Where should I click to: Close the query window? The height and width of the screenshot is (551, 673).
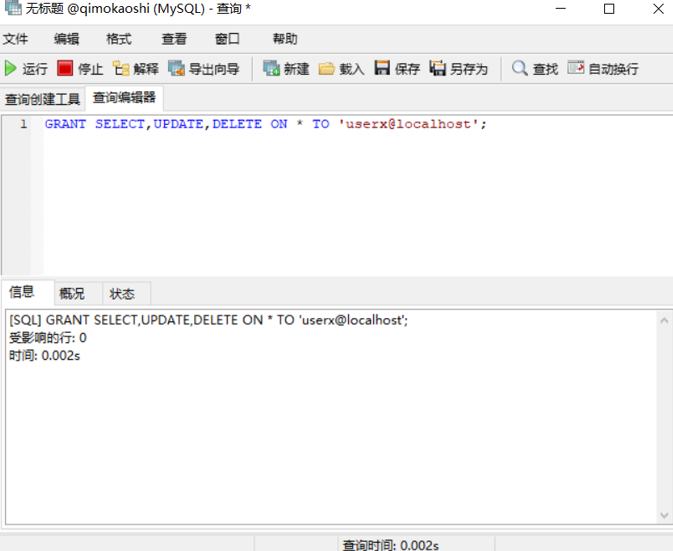[658, 9]
